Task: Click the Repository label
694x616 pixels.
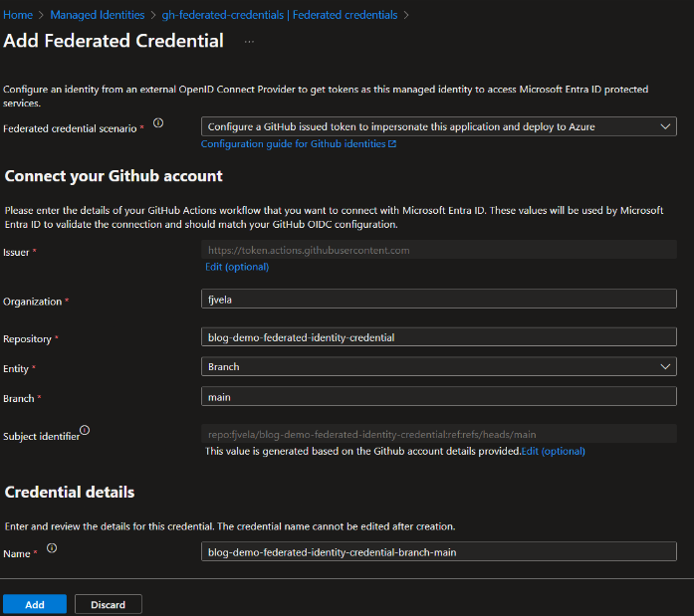Action: tap(27, 339)
